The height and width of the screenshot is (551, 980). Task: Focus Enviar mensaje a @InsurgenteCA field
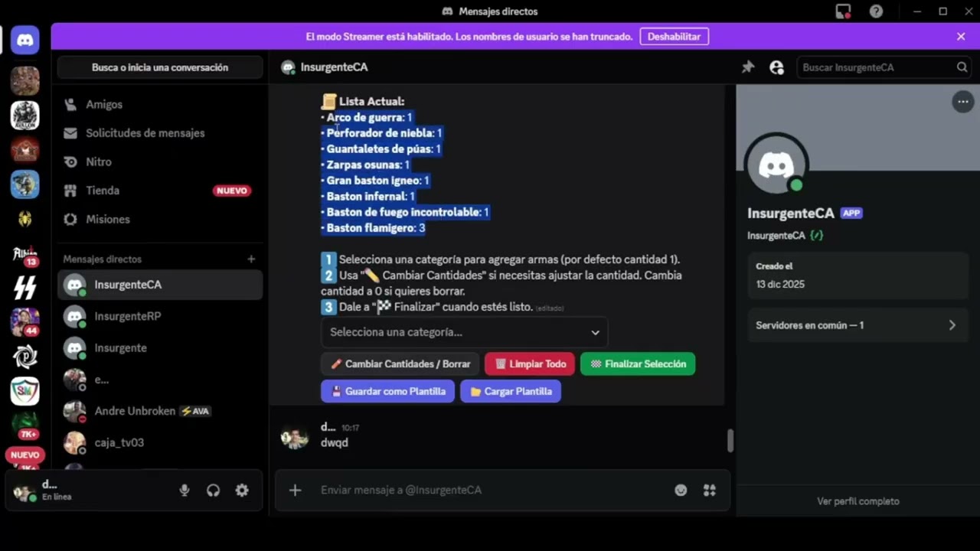[x=490, y=491]
